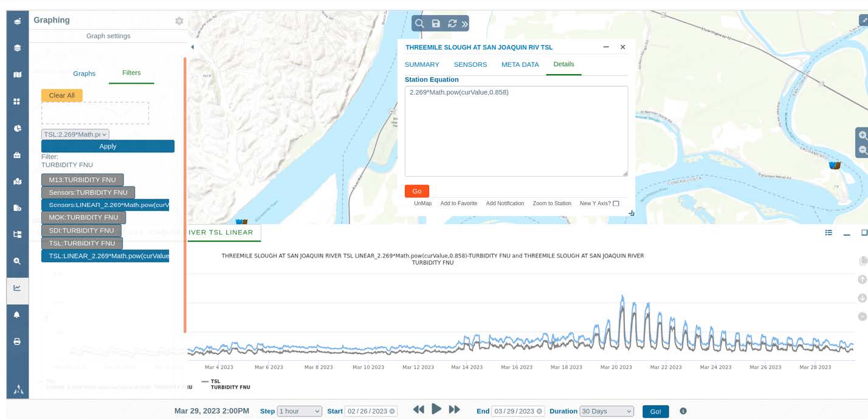This screenshot has height=419, width=868.
Task: Click the yellow Clear All button
Action: [62, 95]
